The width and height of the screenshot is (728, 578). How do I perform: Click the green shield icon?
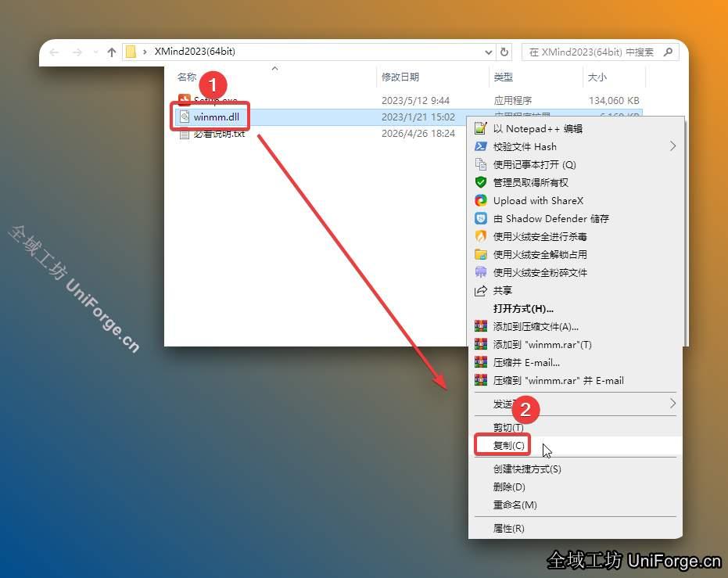[x=481, y=182]
